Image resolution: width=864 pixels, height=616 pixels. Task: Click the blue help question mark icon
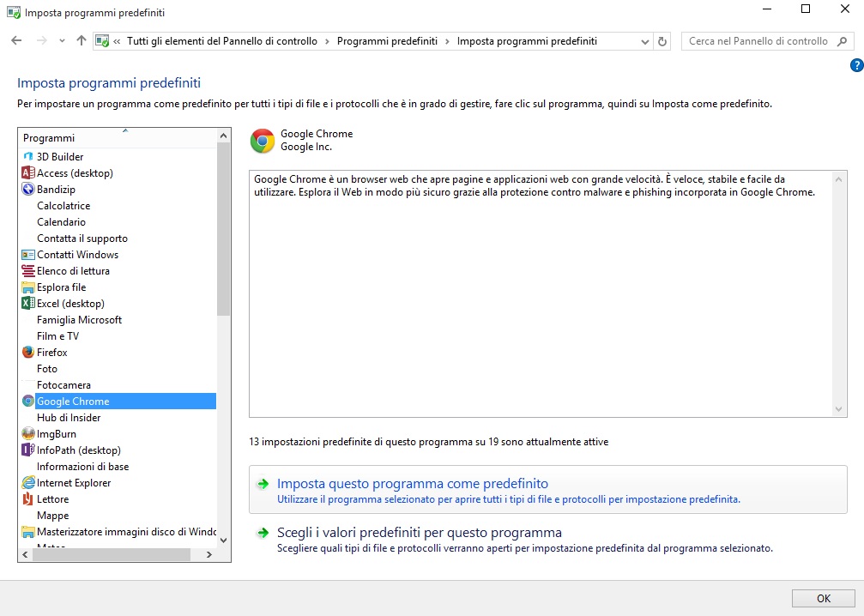[855, 64]
